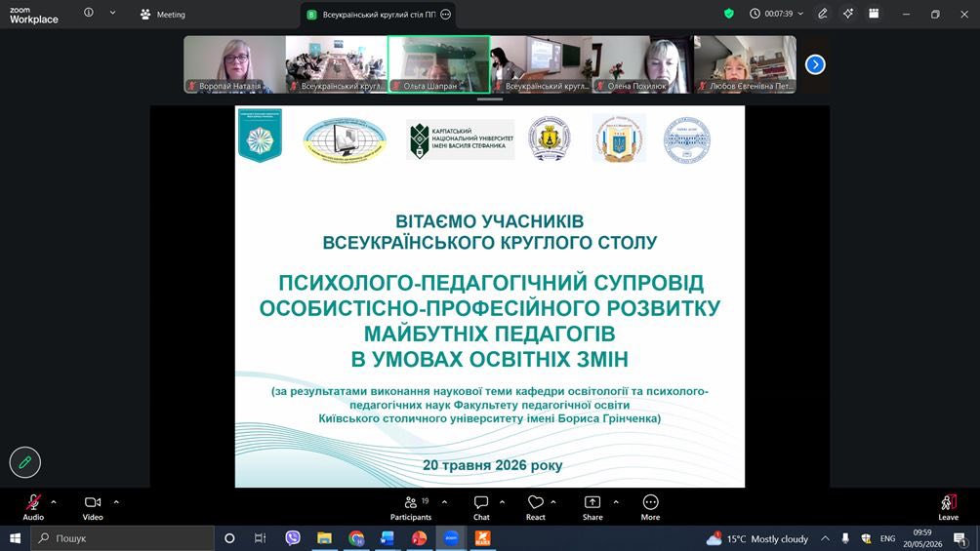Select Олена Похилюк video thumbnail
Viewport: 980px width, 551px height.
[642, 64]
